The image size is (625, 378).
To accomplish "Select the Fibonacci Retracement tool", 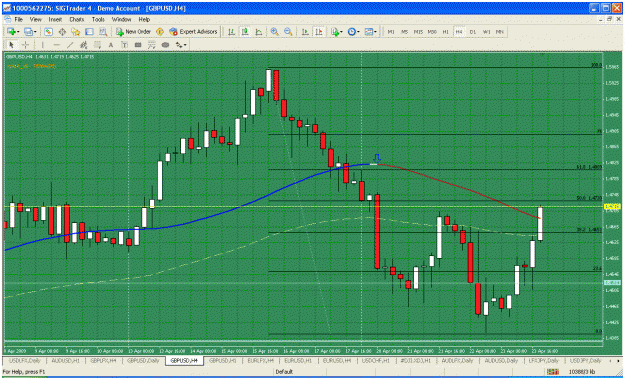I will click(97, 45).
